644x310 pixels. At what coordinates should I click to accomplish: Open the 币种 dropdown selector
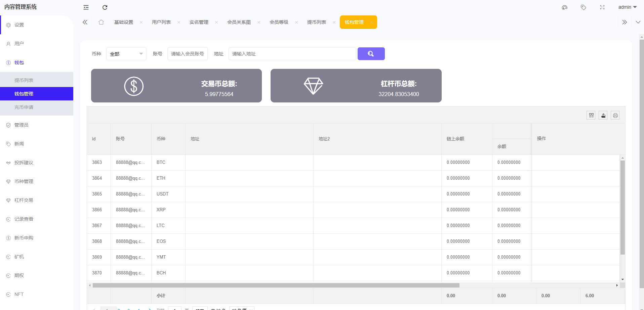click(126, 54)
